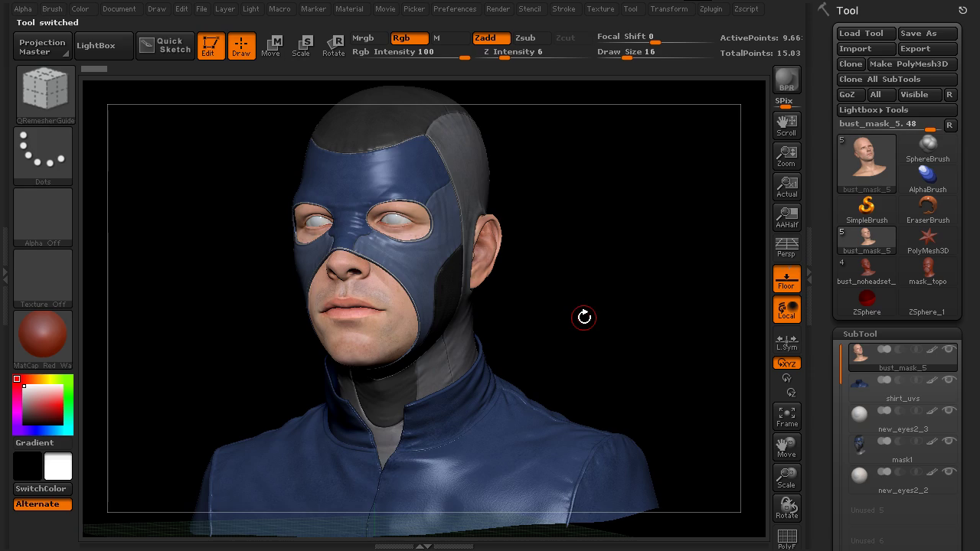Click the BPR render icon
Image resolution: width=980 pixels, height=551 pixels.
786,80
